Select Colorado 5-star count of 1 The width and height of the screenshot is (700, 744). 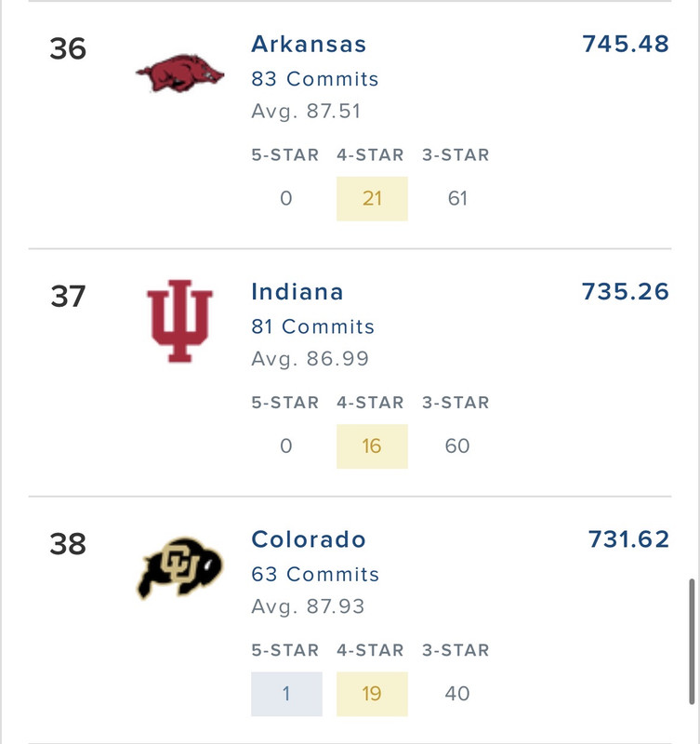(287, 694)
